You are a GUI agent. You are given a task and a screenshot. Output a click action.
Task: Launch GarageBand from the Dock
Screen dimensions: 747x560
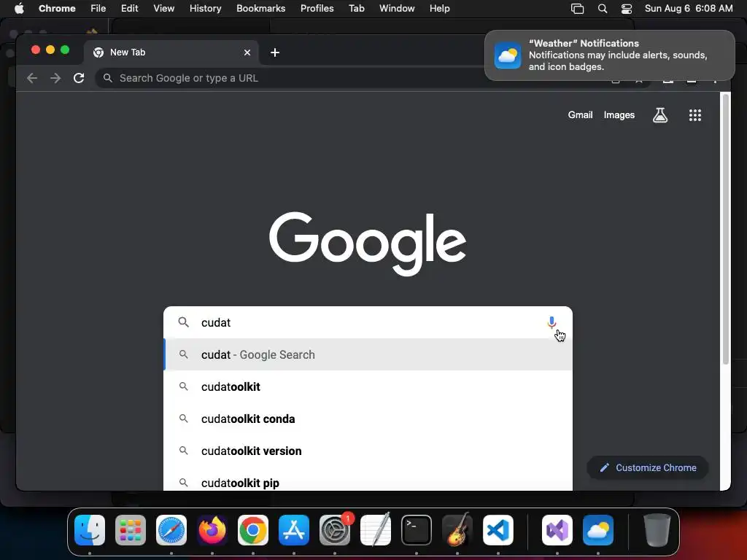[457, 530]
